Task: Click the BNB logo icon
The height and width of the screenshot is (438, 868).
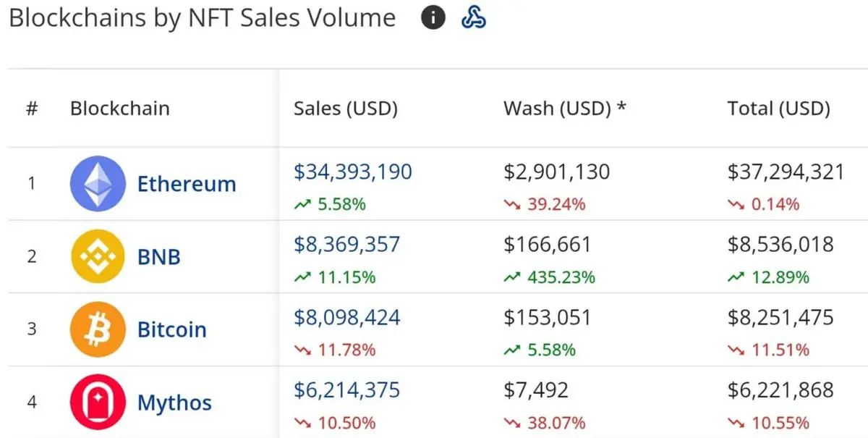Action: [98, 256]
